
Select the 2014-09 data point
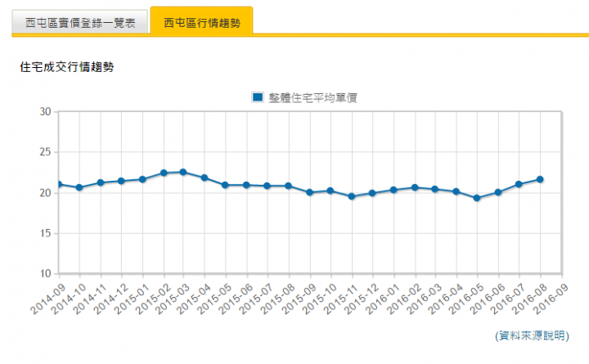click(59, 184)
